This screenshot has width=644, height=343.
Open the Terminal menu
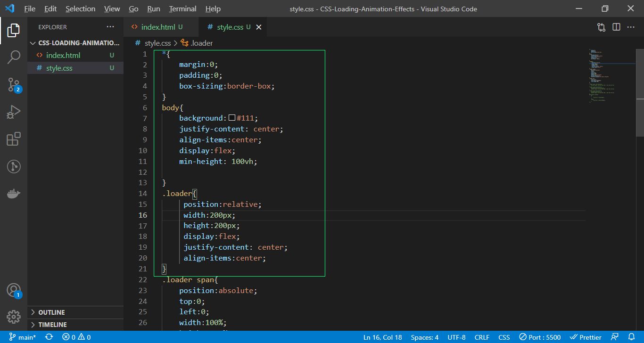182,9
